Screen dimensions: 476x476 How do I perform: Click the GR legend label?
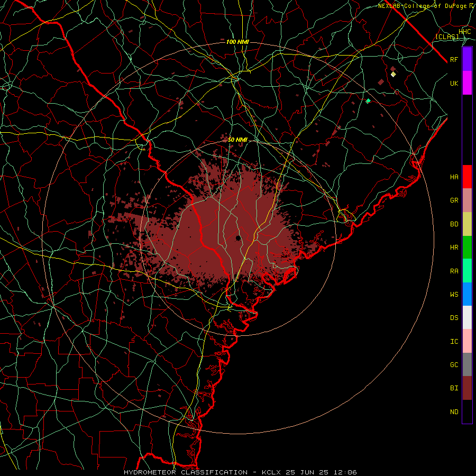coord(454,200)
